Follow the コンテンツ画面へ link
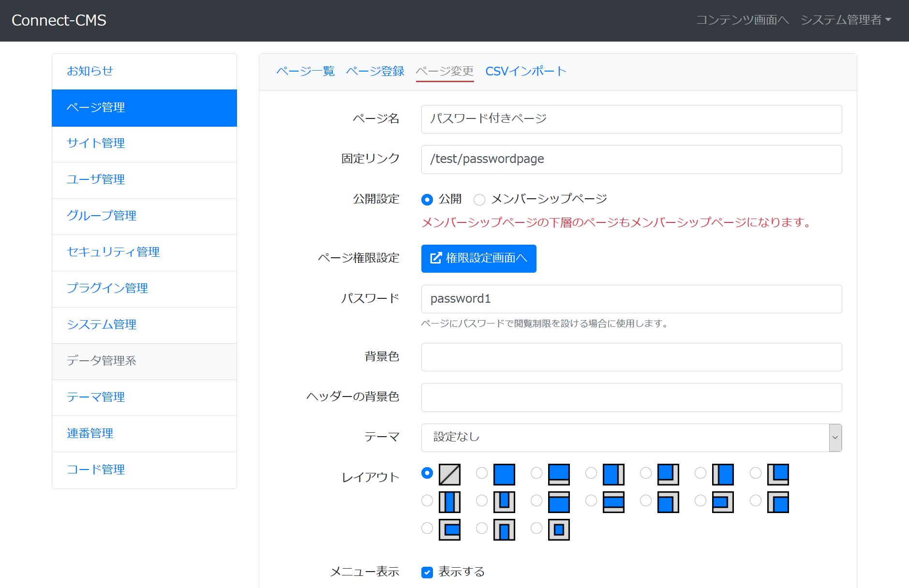This screenshot has height=588, width=909. (742, 20)
